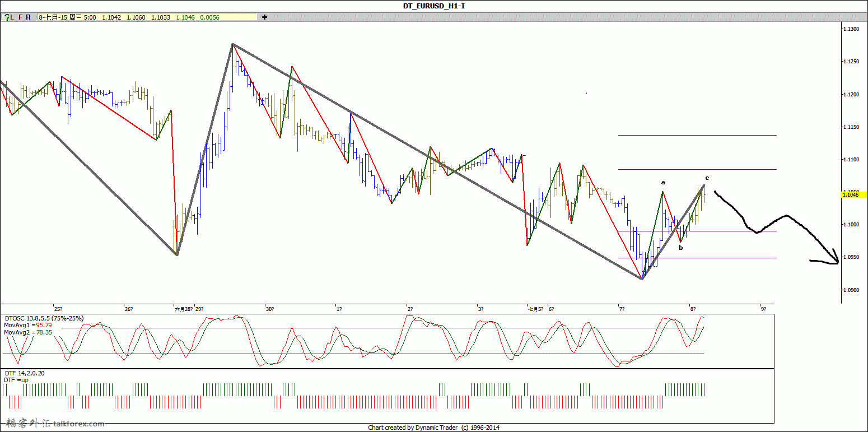868x432 pixels.
Task: Click the DT_EURUSD_H1-I chart title
Action: pos(434,6)
